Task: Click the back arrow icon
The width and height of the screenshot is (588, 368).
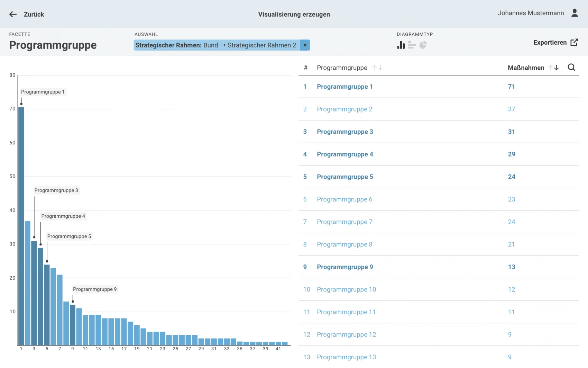Action: [13, 14]
